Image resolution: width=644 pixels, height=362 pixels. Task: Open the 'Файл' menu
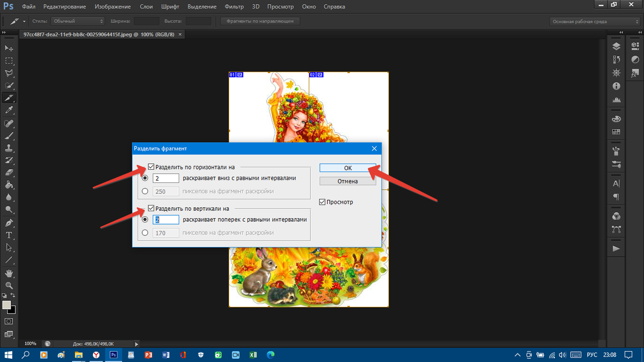29,7
